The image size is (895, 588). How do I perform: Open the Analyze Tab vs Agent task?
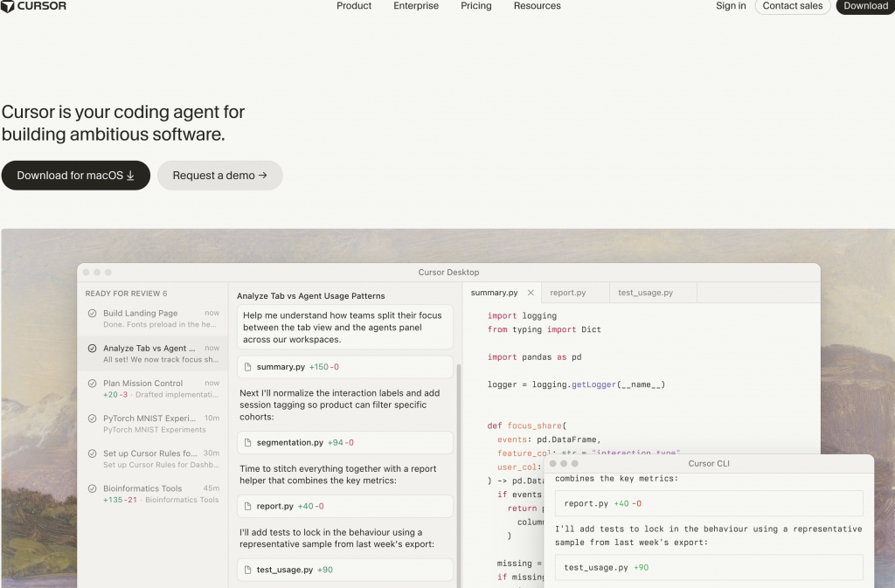point(153,354)
